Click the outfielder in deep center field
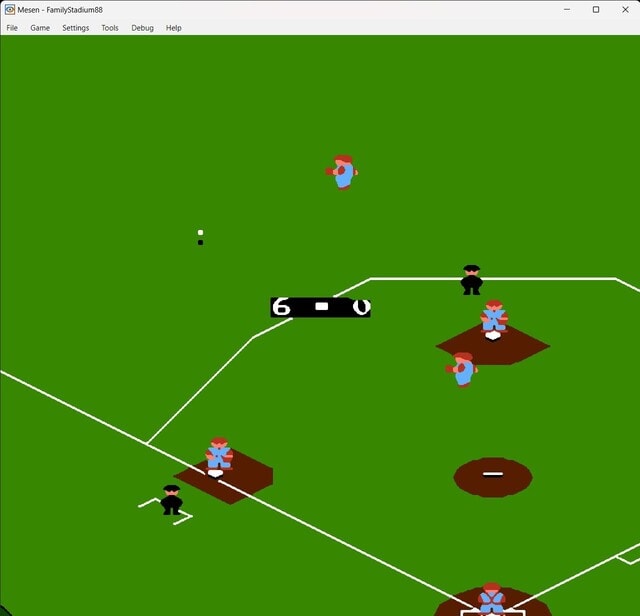 (x=342, y=172)
